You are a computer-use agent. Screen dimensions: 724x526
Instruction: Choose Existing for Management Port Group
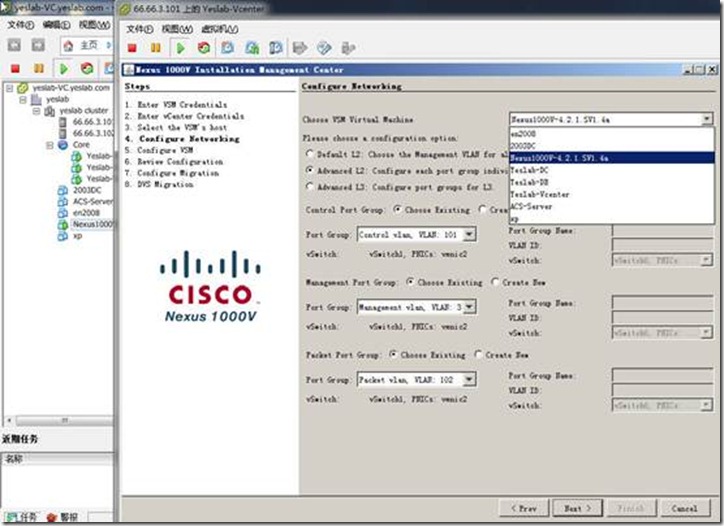coord(410,282)
